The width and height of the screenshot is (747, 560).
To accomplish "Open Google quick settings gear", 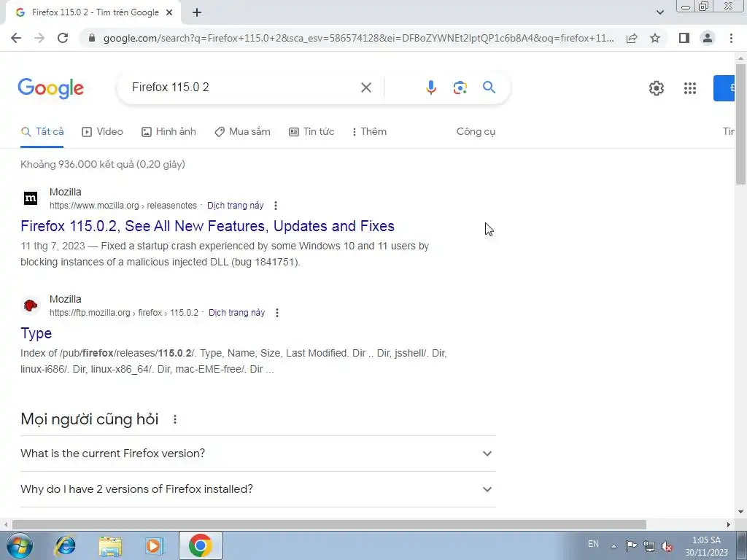I will tap(657, 88).
